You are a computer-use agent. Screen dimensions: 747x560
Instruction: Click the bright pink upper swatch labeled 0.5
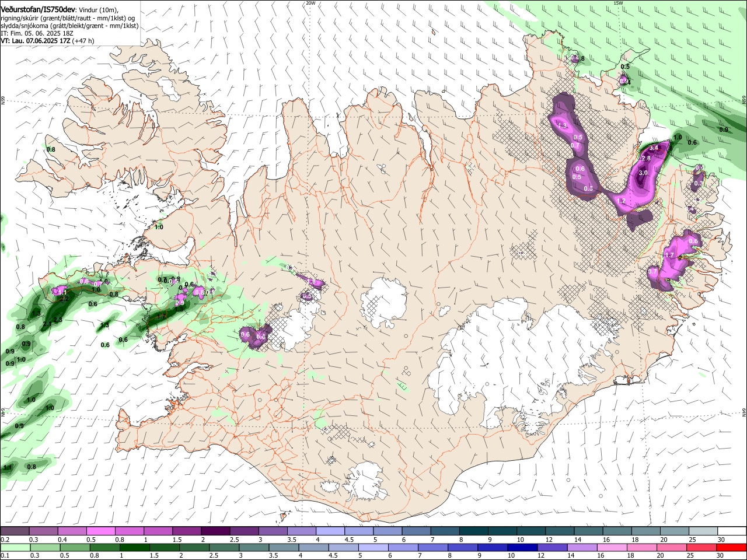pyautogui.click(x=102, y=531)
